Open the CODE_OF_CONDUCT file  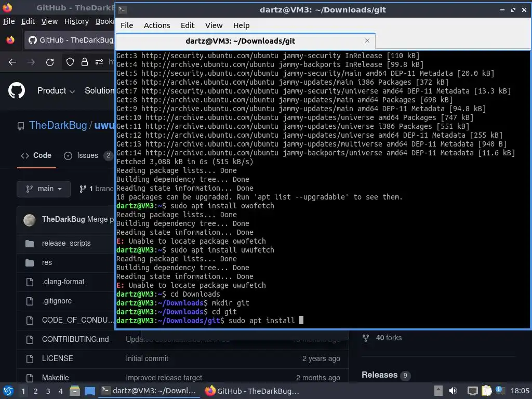pyautogui.click(x=78, y=320)
